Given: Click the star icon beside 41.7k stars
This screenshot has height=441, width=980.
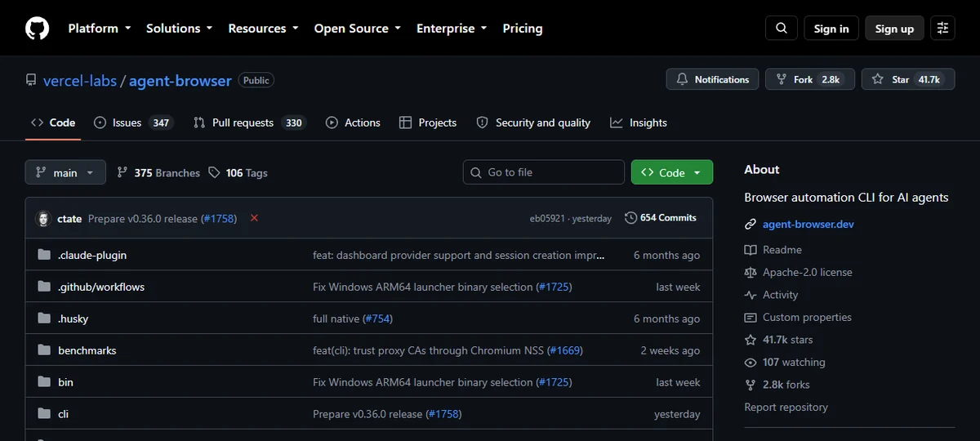Looking at the screenshot, I should click(751, 340).
